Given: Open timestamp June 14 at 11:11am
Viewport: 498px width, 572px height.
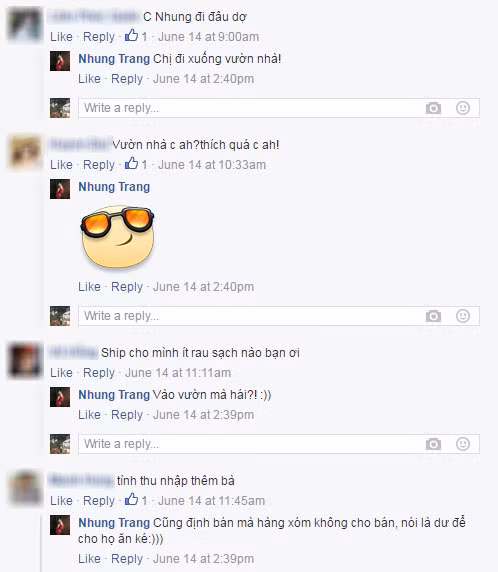Looking at the screenshot, I should point(178,373).
